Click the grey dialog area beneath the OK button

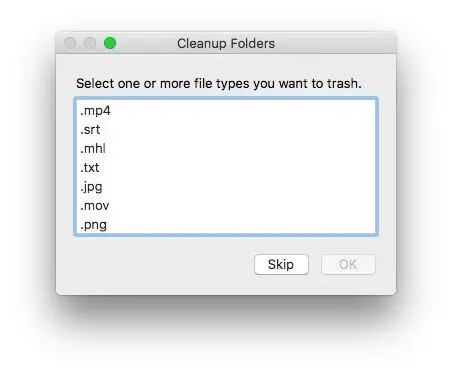coord(348,284)
